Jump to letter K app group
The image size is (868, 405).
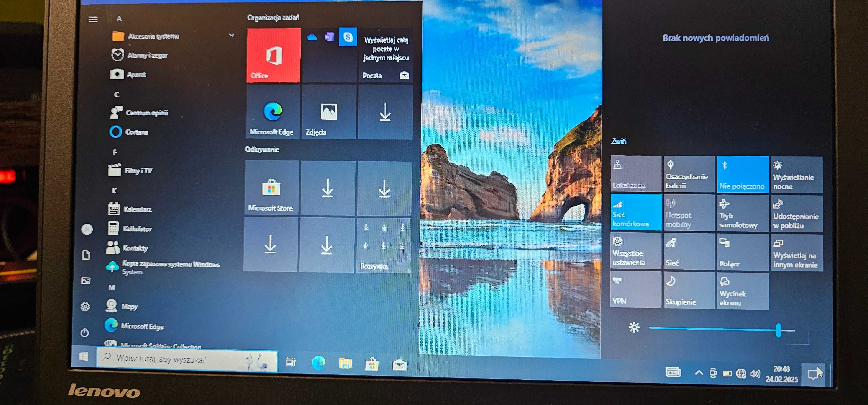114,191
